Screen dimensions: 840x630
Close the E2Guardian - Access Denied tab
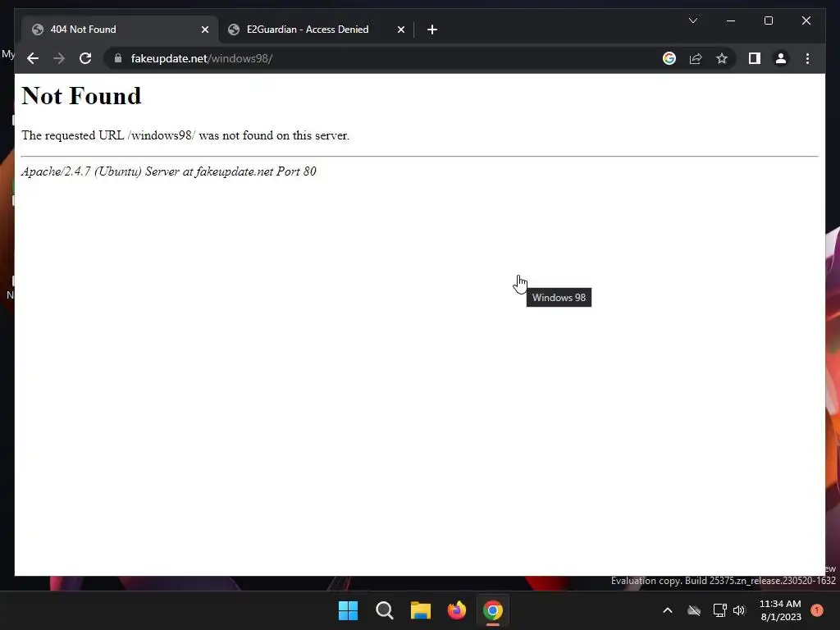coord(400,30)
